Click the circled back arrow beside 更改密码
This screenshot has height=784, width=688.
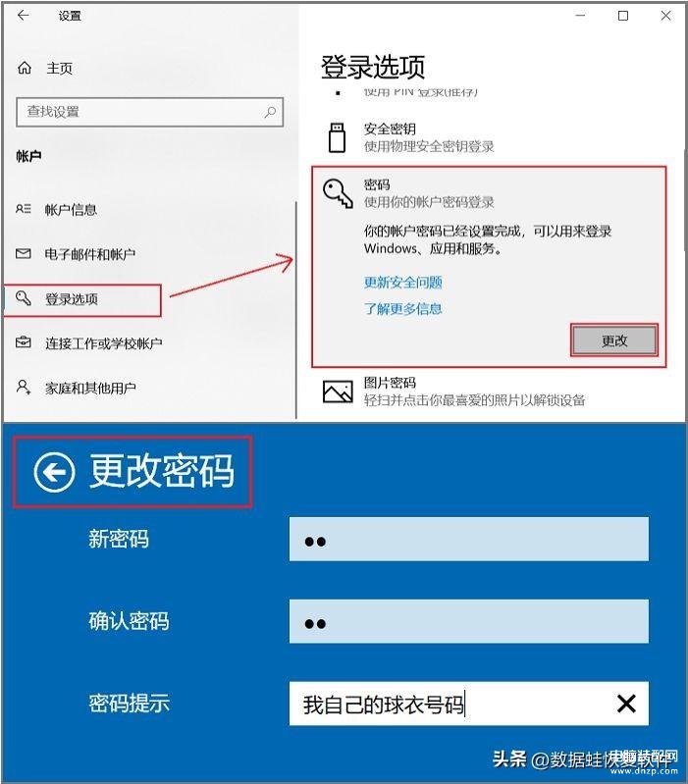pos(55,472)
